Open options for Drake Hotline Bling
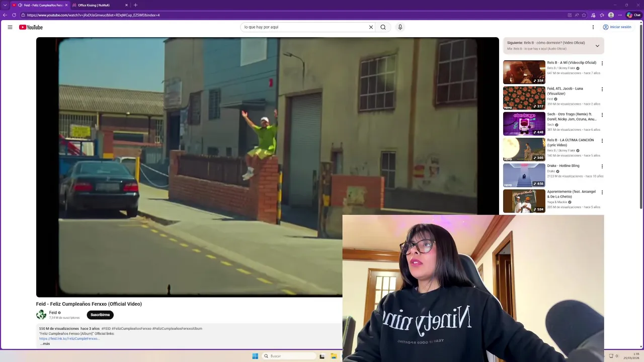Image resolution: width=644 pixels, height=362 pixels. 602,166
